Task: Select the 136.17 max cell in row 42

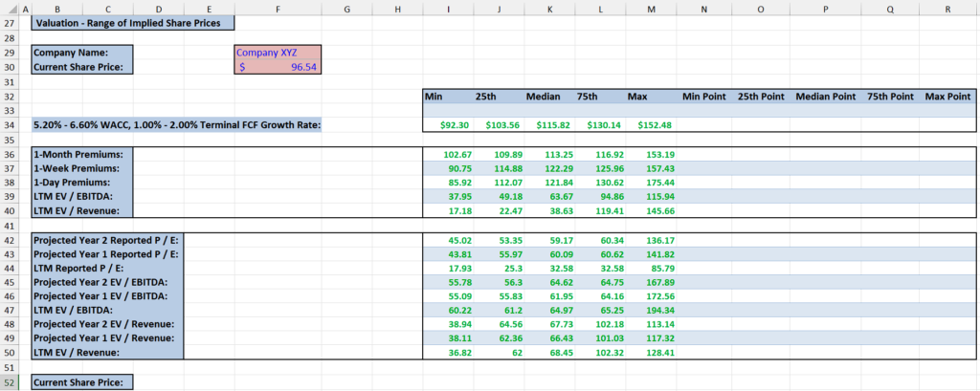Action: coord(651,240)
